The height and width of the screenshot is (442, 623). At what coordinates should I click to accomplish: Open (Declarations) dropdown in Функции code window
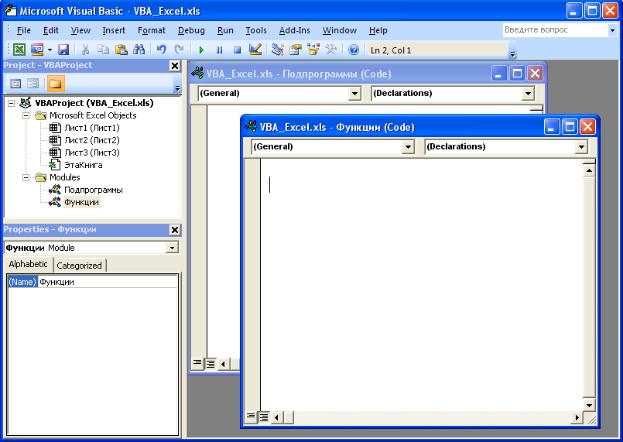tap(581, 147)
